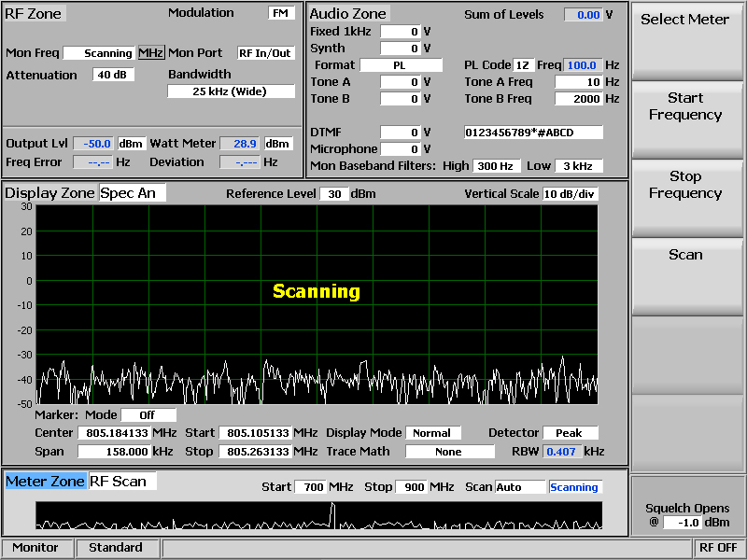Change the Attenuation 40 dB field
Viewport: 747px width, 560px height.
[x=114, y=75]
